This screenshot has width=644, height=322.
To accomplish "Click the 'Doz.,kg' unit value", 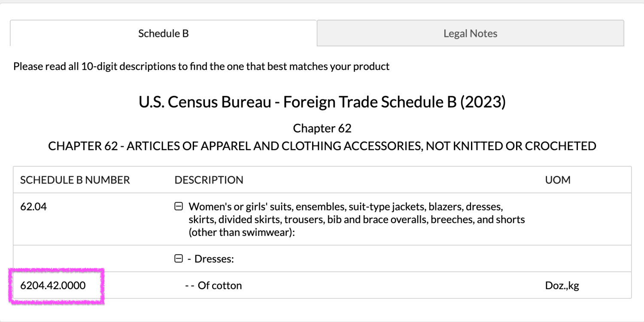I will click(x=562, y=286).
